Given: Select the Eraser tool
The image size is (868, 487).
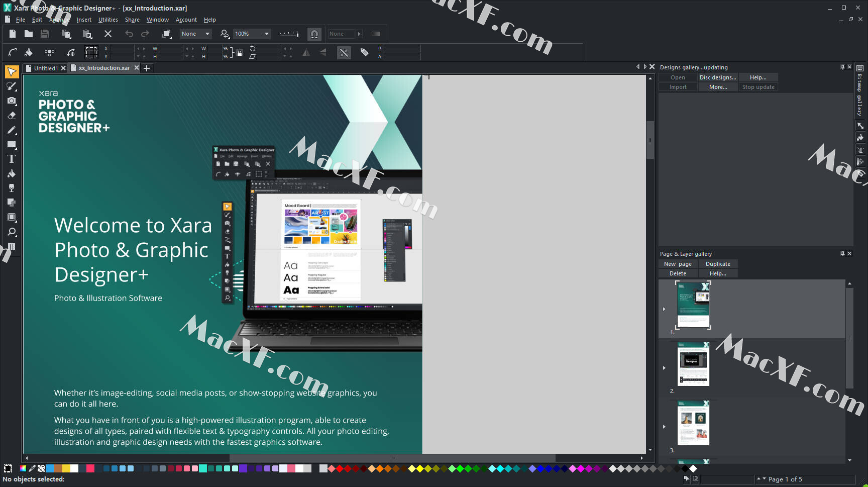Looking at the screenshot, I should 12,116.
